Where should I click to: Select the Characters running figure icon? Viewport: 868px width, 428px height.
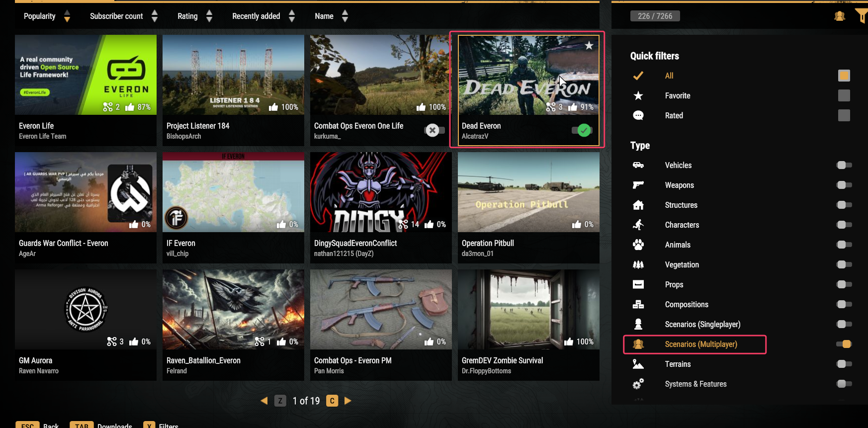(x=638, y=225)
